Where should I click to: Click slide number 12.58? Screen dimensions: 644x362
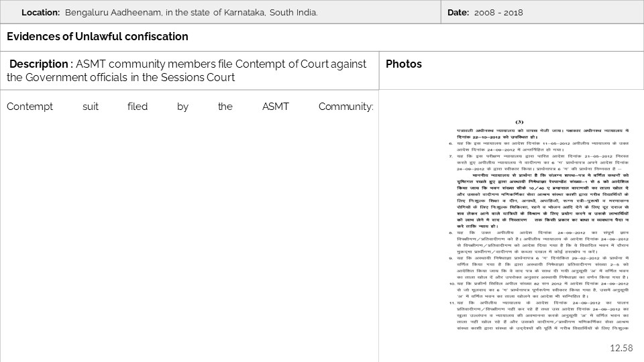[x=621, y=348]
